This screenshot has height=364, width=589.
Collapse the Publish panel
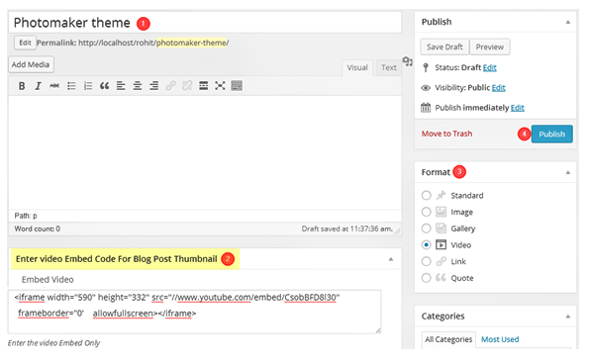tap(568, 22)
